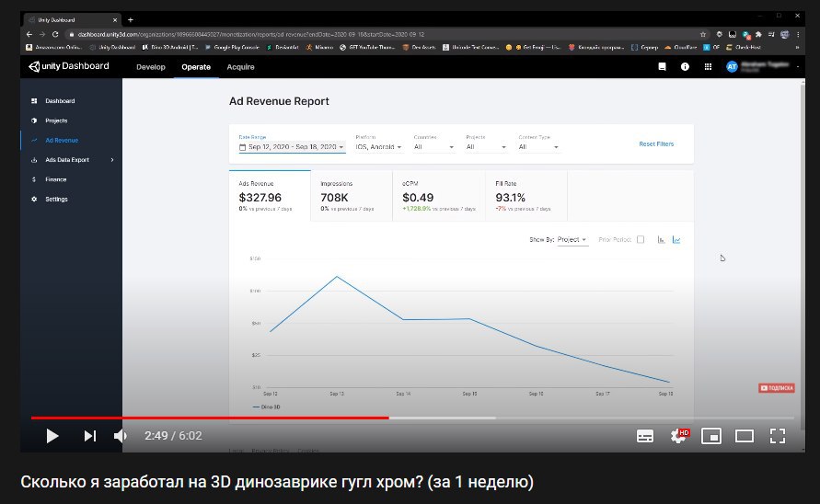Click Reset Filters link

pos(656,143)
